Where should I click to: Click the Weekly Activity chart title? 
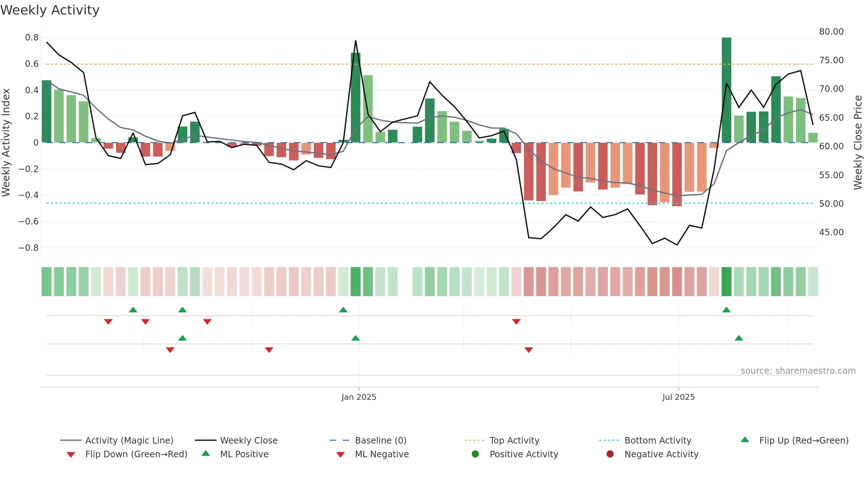pos(50,10)
